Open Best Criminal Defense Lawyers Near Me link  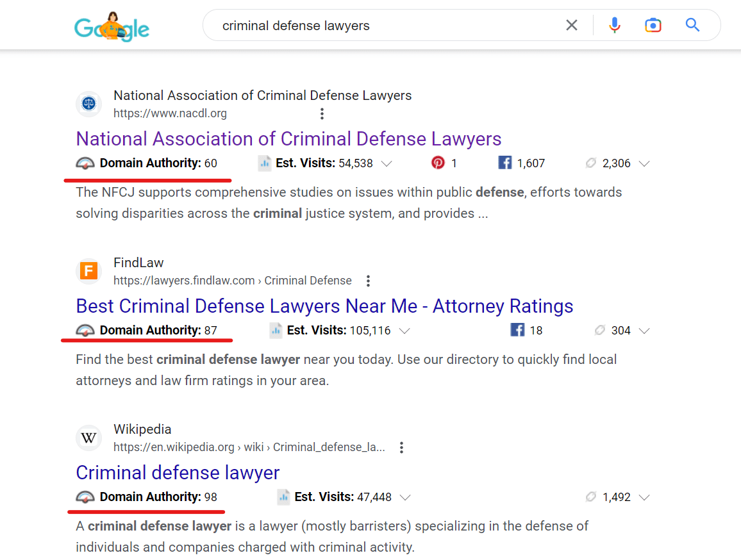point(324,306)
